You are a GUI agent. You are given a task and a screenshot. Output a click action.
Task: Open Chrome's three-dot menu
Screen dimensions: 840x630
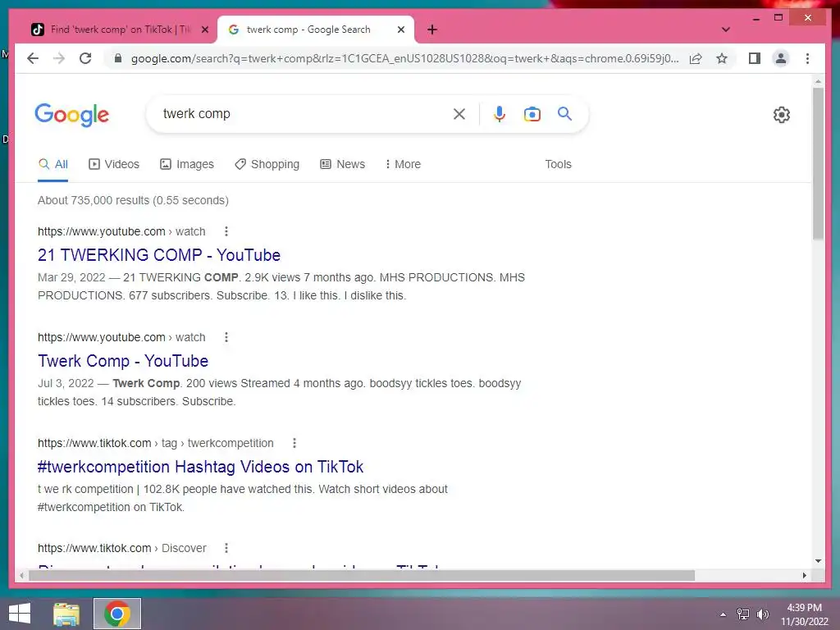coord(807,58)
